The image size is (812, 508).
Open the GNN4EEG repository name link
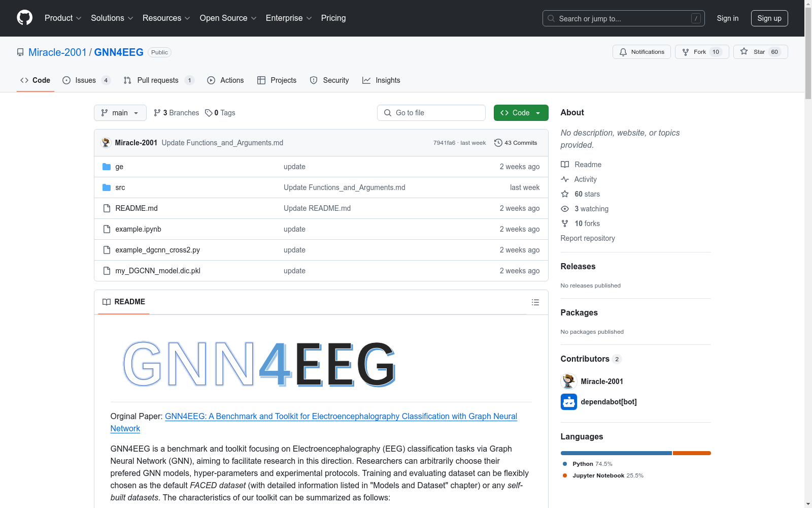[x=119, y=52]
